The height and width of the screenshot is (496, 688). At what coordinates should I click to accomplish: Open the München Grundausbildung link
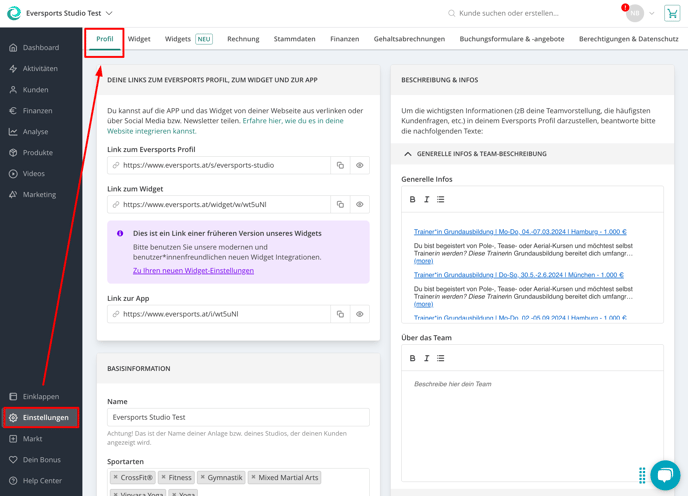pyautogui.click(x=519, y=275)
